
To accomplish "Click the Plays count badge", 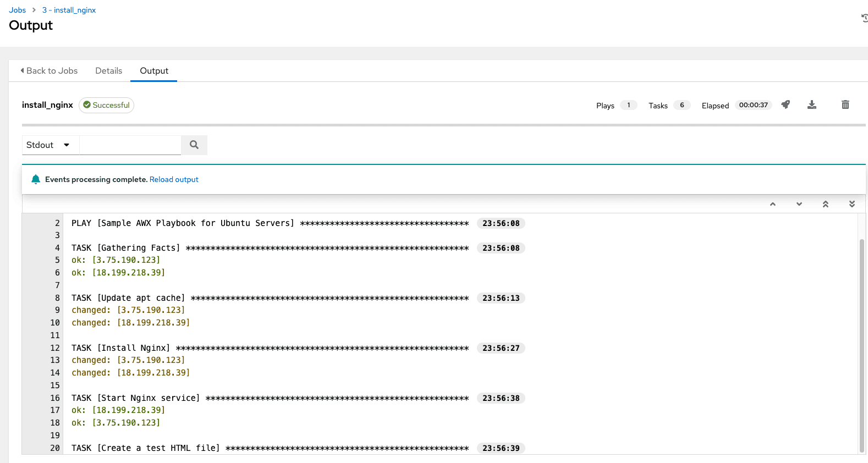I will tap(629, 105).
